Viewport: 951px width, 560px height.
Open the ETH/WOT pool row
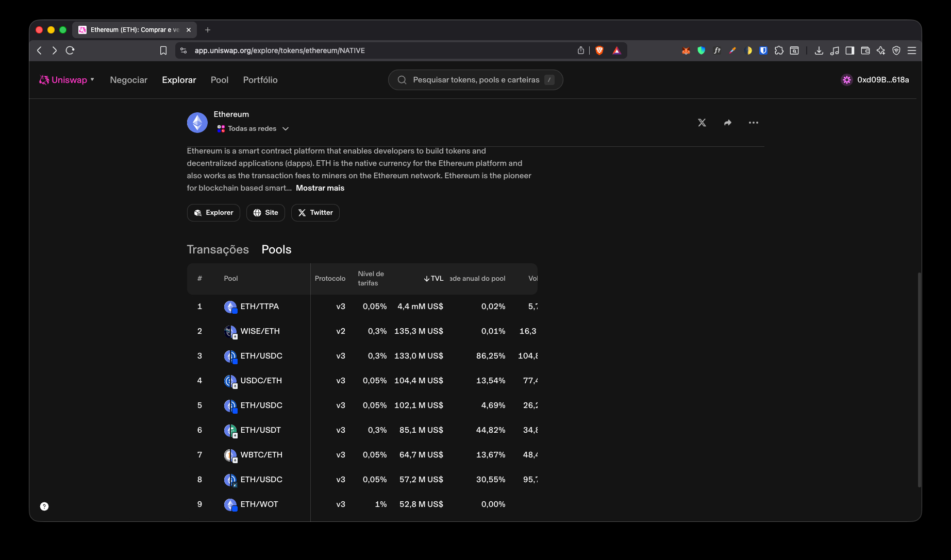click(x=362, y=504)
